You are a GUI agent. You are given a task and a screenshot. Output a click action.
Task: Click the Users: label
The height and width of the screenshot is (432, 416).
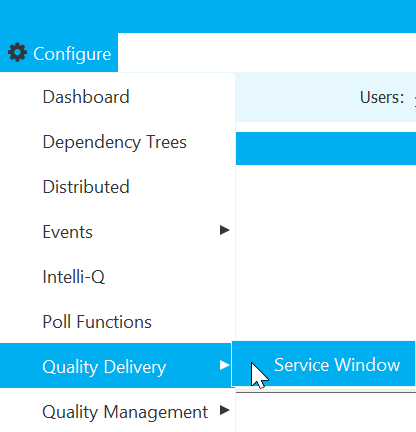[382, 98]
